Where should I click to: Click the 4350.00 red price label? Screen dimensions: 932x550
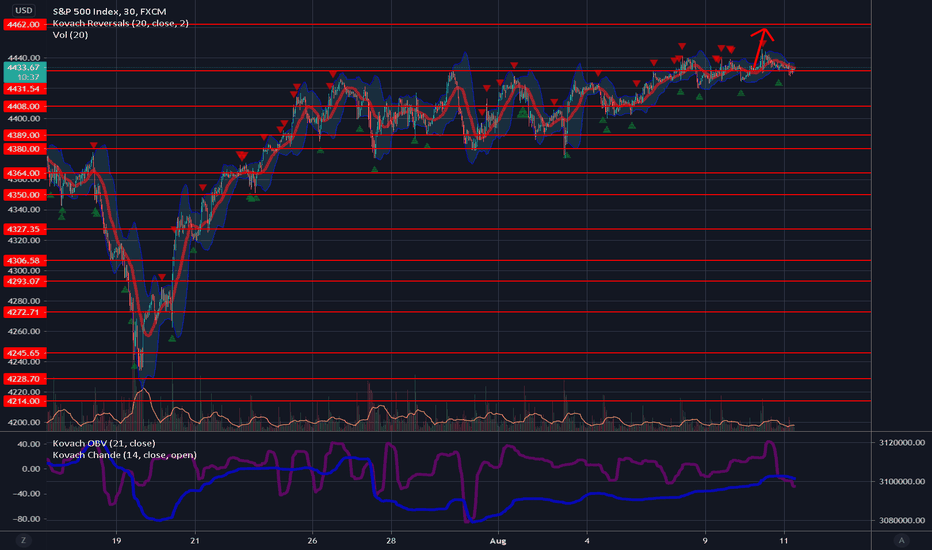coord(24,194)
